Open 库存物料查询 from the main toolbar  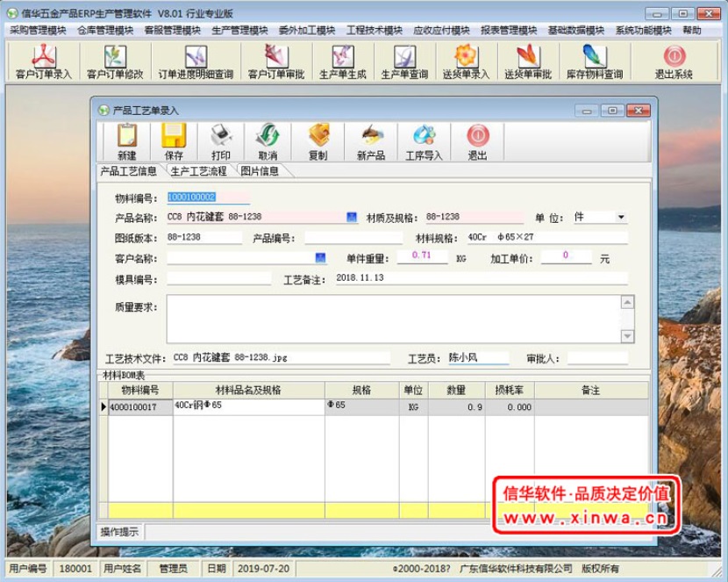pos(594,61)
